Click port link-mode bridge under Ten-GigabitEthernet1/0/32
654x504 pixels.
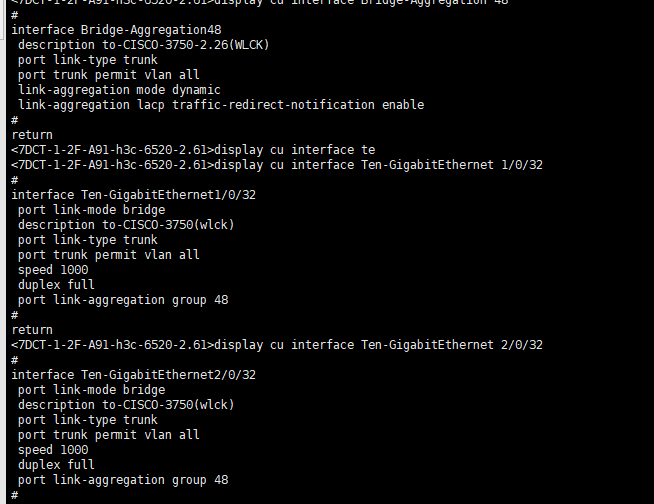91,210
